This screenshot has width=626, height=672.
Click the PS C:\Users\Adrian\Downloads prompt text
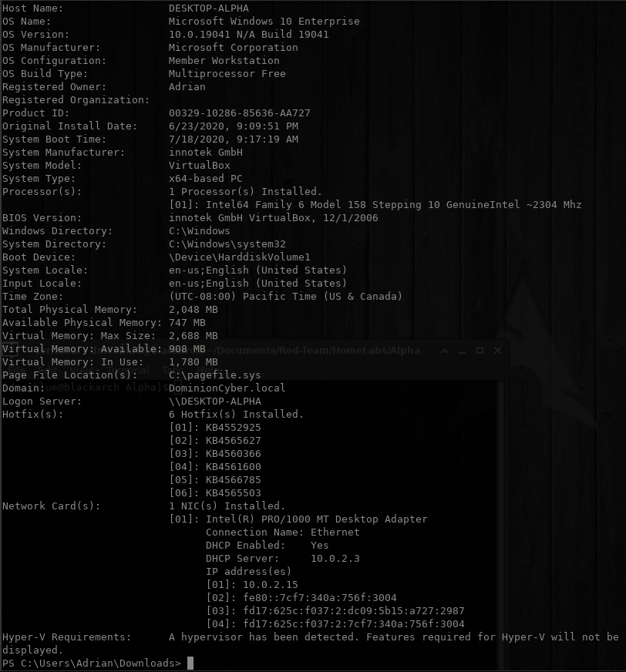[91, 663]
